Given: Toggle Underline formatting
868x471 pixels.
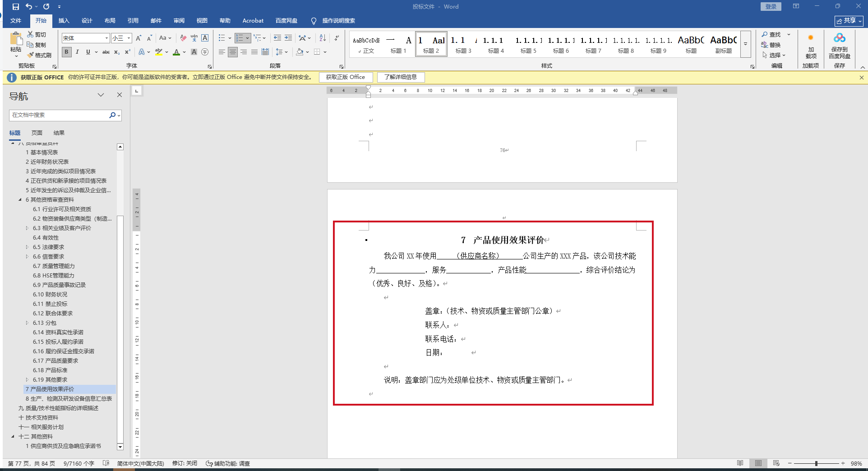Looking at the screenshot, I should point(88,52).
